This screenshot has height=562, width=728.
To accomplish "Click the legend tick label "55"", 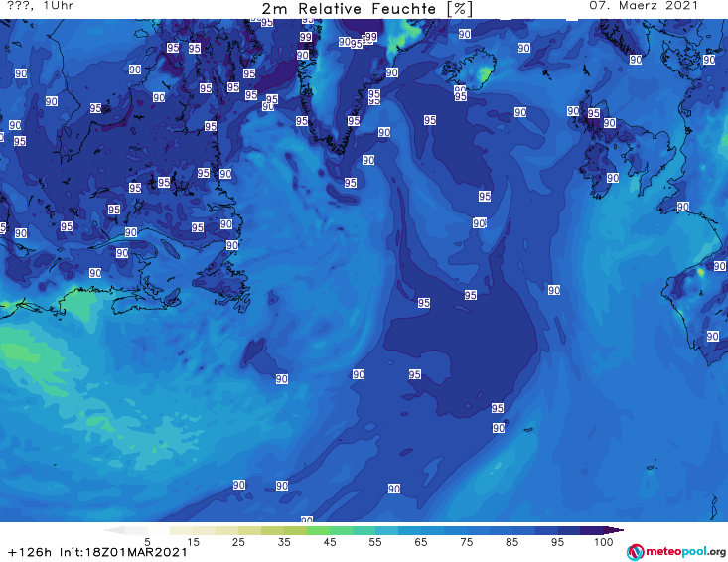I will pyautogui.click(x=375, y=542).
